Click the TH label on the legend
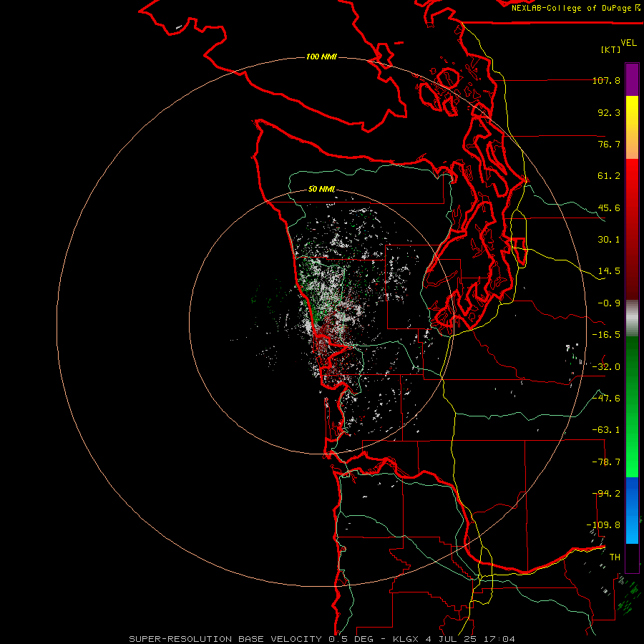 (x=615, y=557)
